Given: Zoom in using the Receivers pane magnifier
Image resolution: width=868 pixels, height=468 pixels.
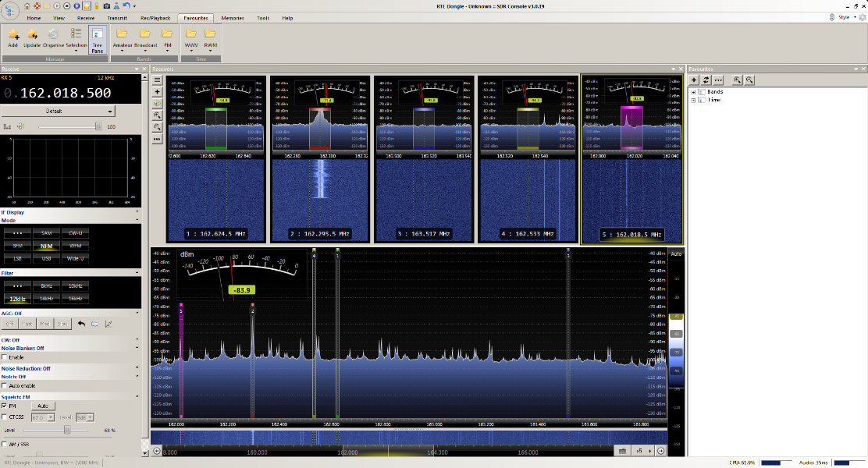Looking at the screenshot, I should pyautogui.click(x=157, y=115).
